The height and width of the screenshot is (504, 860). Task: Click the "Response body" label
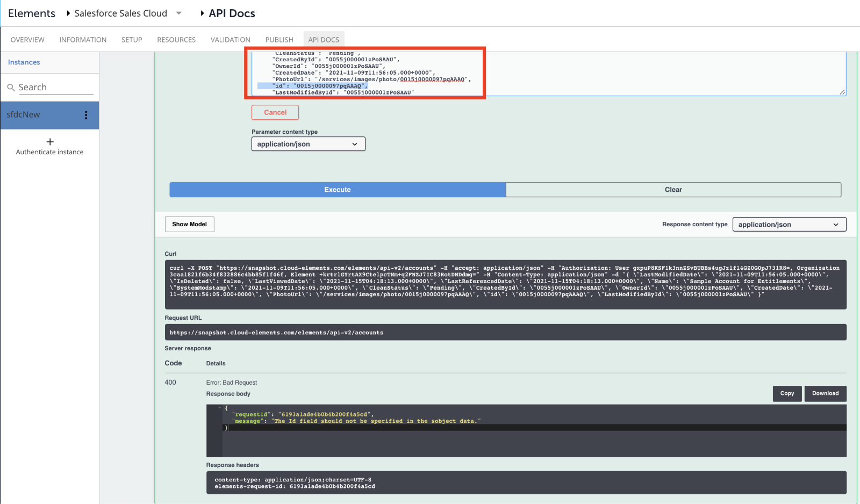point(228,394)
